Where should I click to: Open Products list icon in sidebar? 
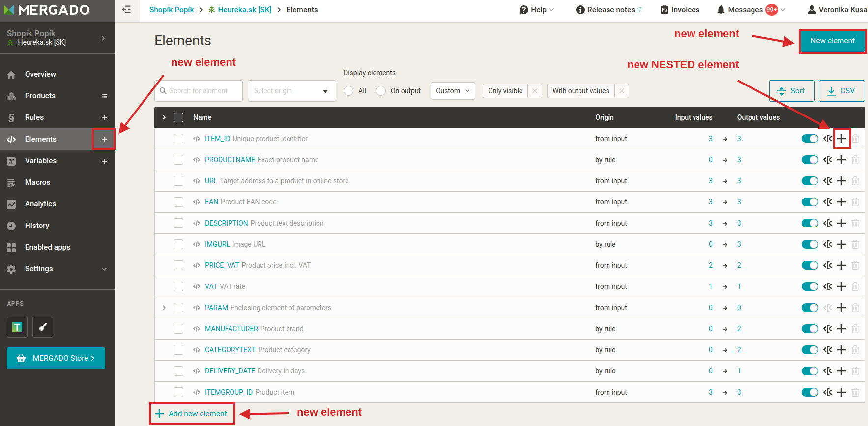(x=104, y=96)
